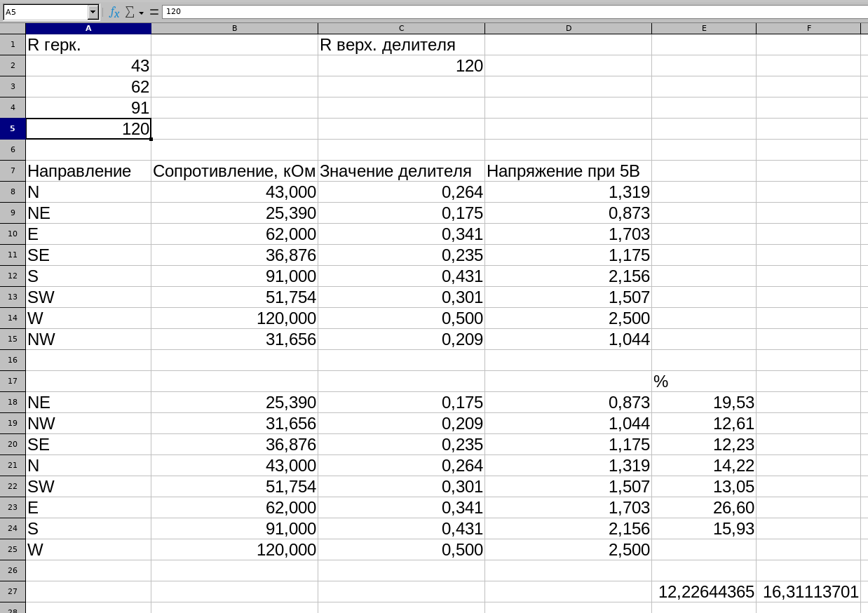The width and height of the screenshot is (868, 613).
Task: Select cell A9 containing NE
Action: [88, 213]
